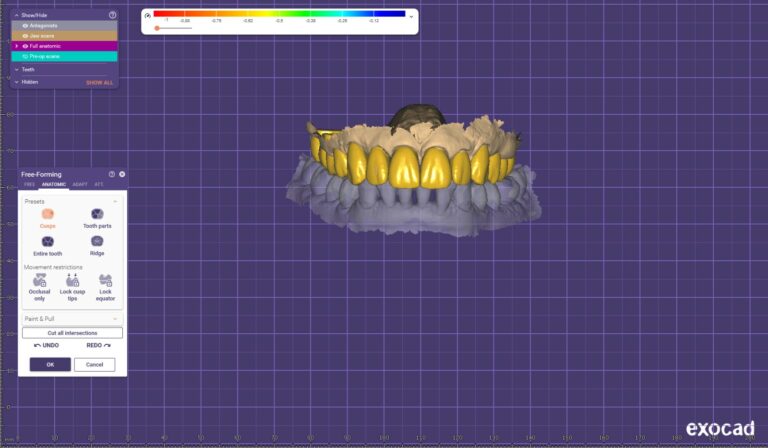Close the Free-Forming panel
This screenshot has height=448, width=768.
(122, 174)
